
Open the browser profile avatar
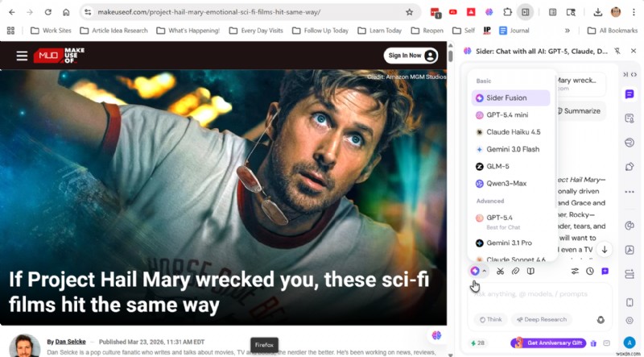pyautogui.click(x=616, y=12)
